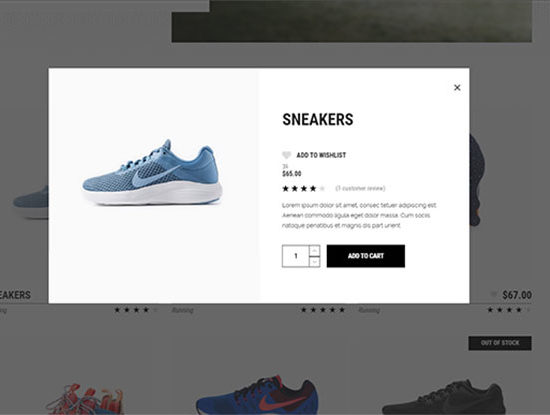Add the sneakers to cart
This screenshot has width=550, height=415.
[x=365, y=256]
